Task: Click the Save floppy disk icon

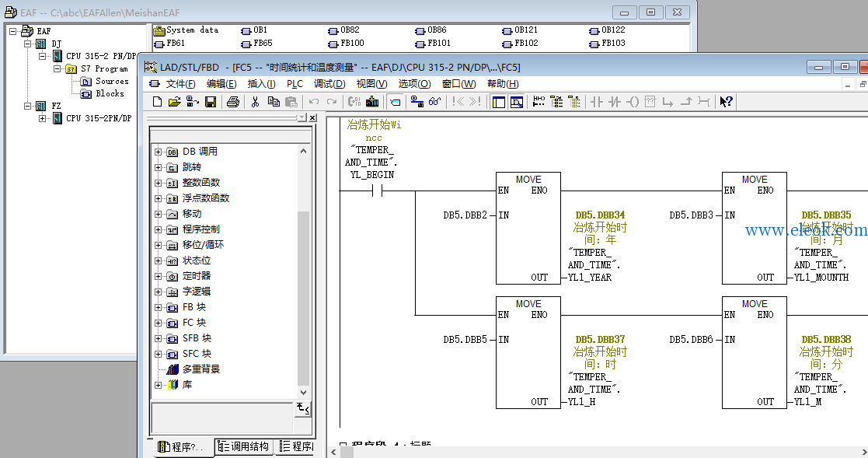Action: [211, 102]
